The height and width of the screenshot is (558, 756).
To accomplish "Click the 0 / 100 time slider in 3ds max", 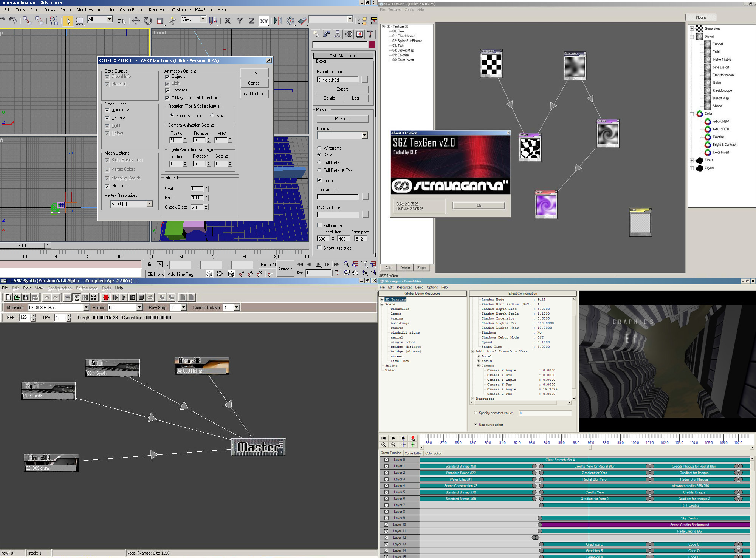I will tap(22, 245).
